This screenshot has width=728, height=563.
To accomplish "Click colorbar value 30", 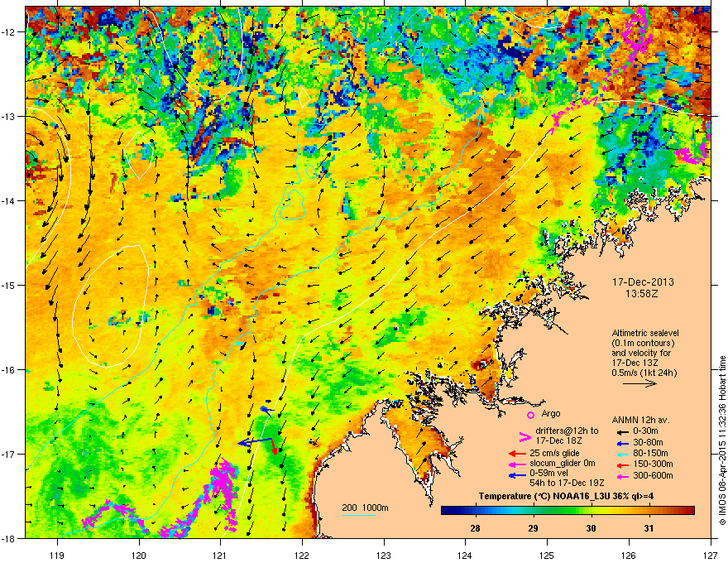I will point(591,528).
